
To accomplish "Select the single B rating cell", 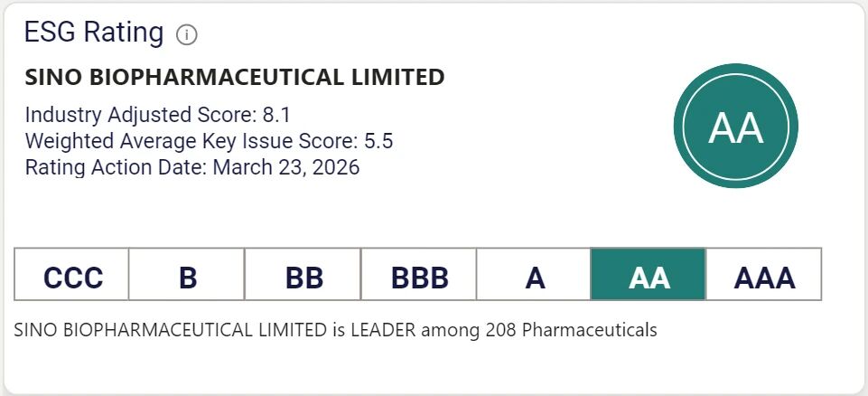I will [187, 276].
